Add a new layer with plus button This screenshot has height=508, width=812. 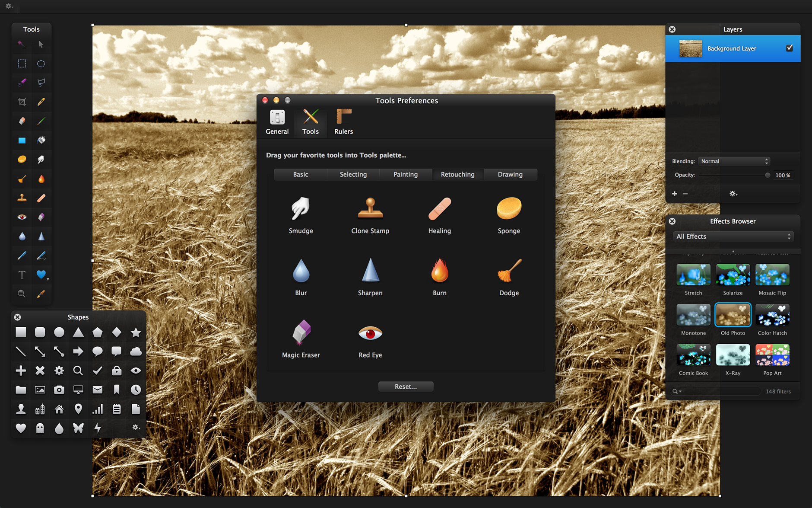[675, 194]
